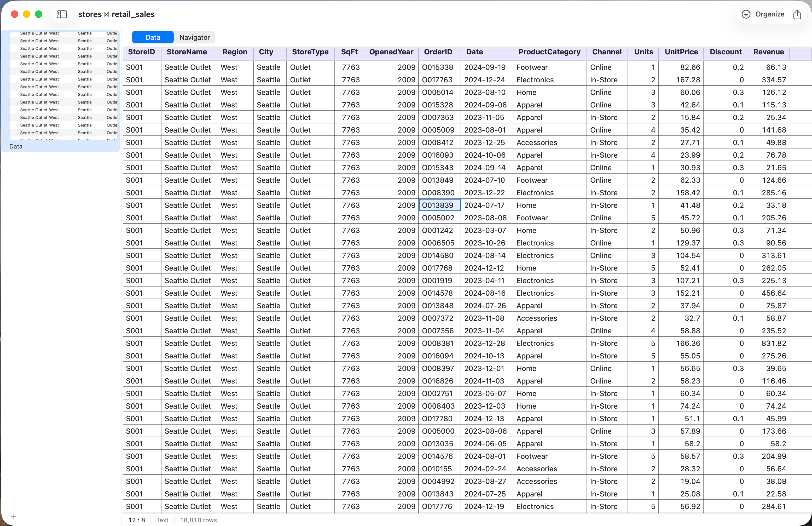Click date cell 2023-03-07
812x526 pixels.
(x=487, y=230)
